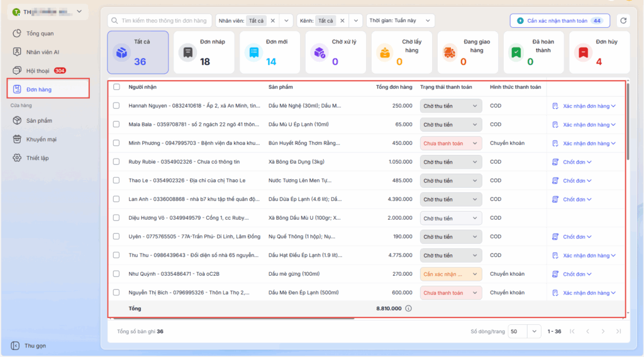Click Cần xác nhận thanh toán button
This screenshot has height=357, width=644.
pos(560,21)
